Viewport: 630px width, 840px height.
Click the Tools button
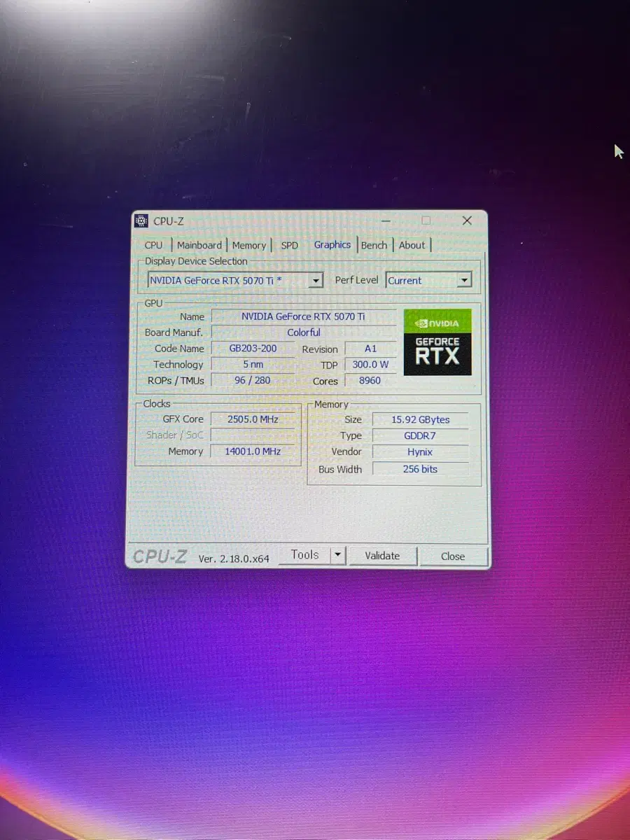(x=304, y=555)
